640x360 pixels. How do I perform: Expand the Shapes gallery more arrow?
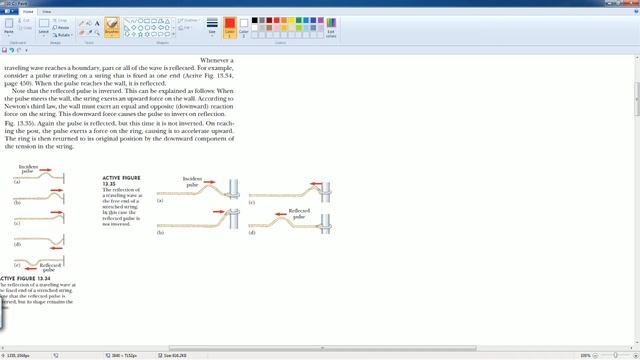[x=174, y=35]
